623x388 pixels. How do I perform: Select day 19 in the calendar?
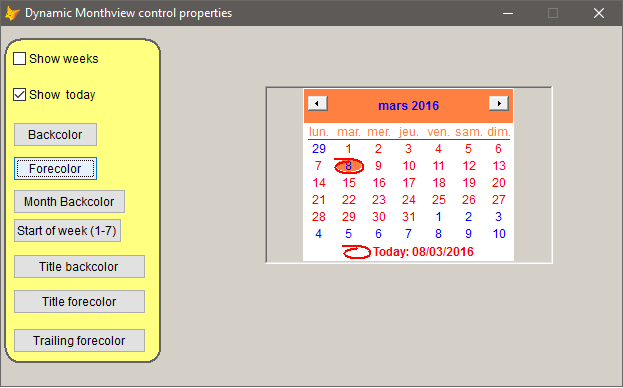pyautogui.click(x=469, y=183)
